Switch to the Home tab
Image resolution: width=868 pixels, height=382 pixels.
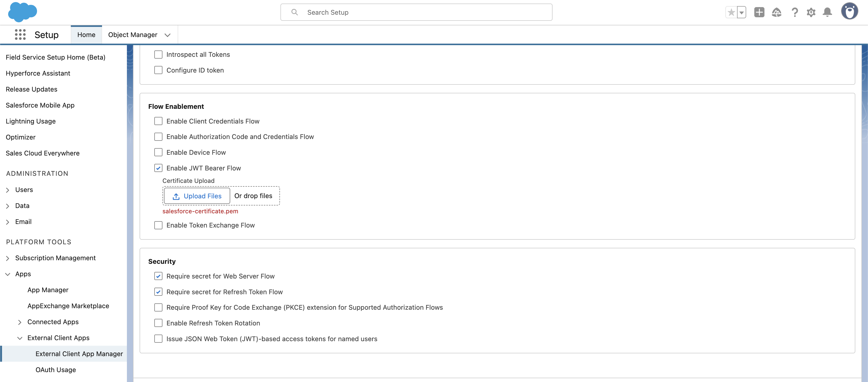pyautogui.click(x=86, y=35)
